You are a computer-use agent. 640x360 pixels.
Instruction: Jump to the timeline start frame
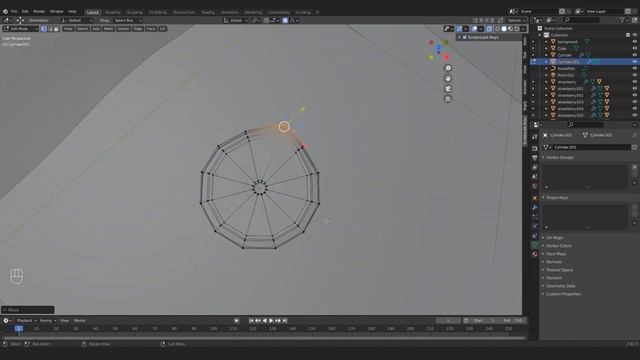[x=251, y=321]
